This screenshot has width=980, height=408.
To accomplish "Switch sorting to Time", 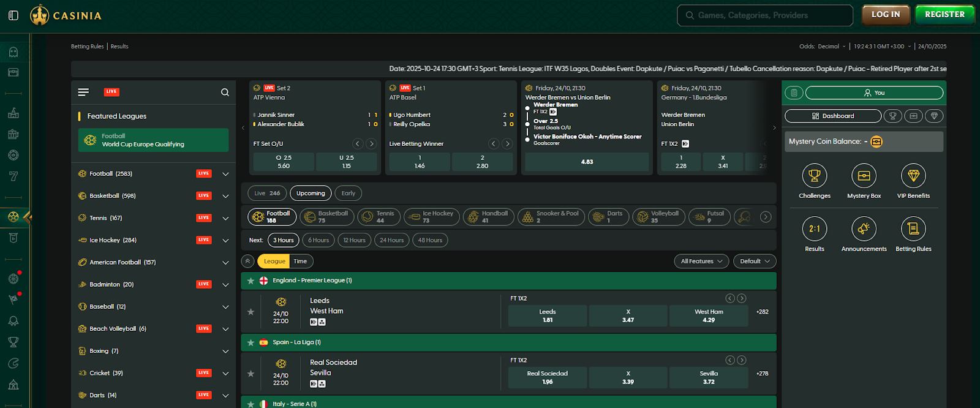I will 300,261.
